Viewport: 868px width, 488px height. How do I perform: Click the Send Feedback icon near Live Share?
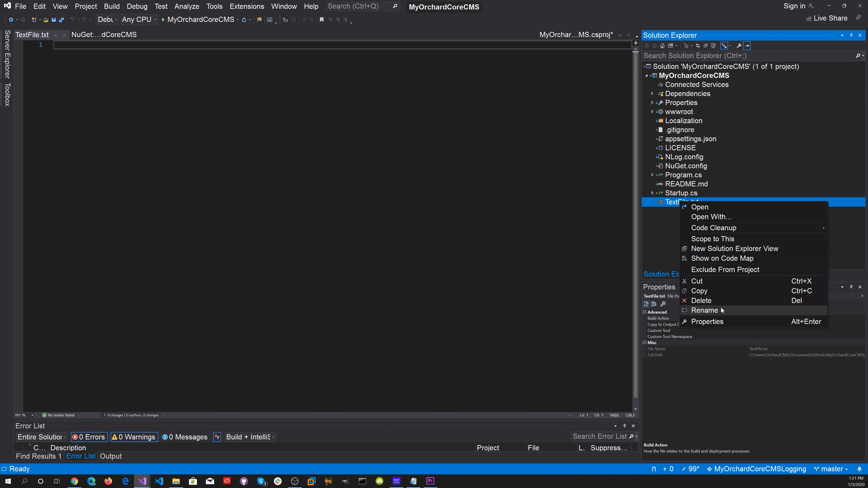tap(859, 18)
